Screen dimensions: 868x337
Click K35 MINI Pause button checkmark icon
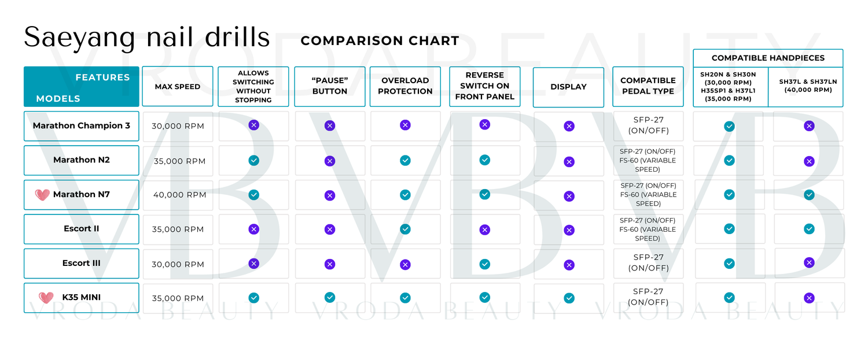pos(330,297)
